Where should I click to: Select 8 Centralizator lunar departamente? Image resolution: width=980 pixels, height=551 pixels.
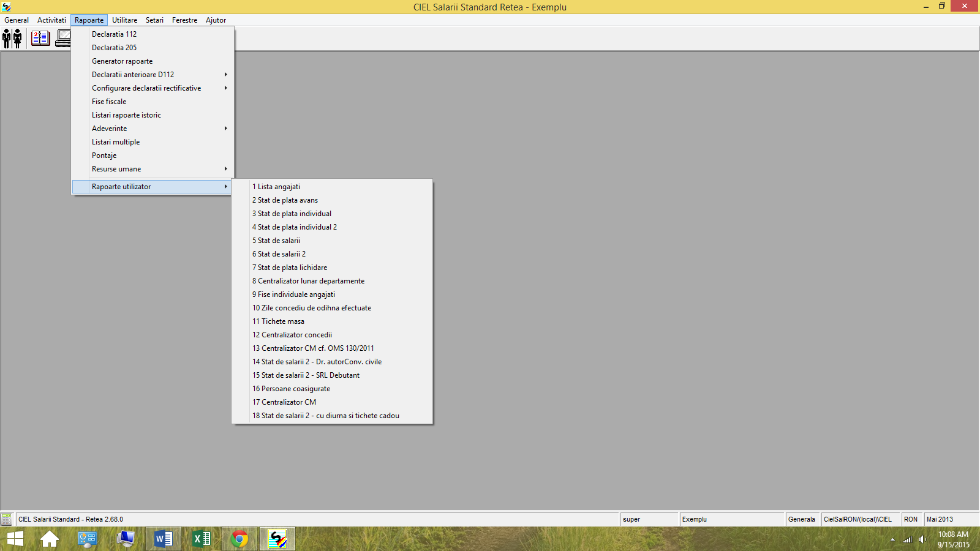point(332,281)
